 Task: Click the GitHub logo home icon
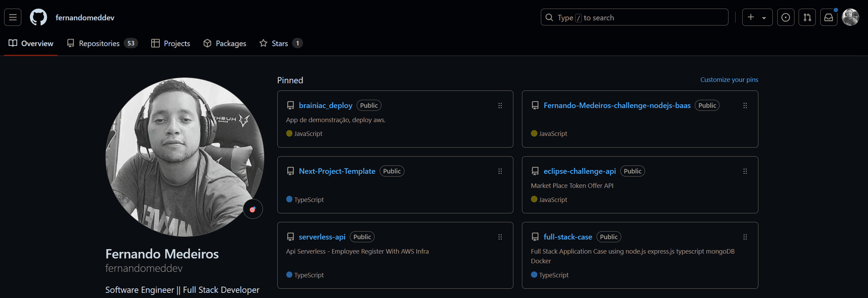tap(38, 17)
